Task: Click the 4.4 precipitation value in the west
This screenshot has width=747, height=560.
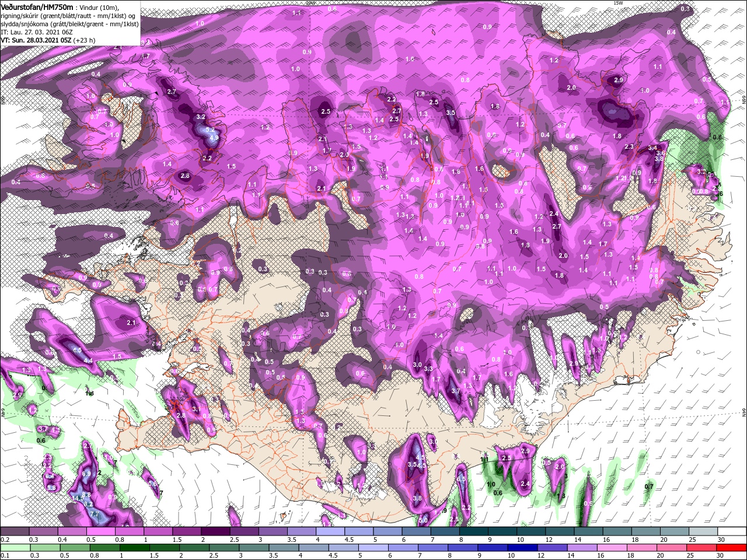Action: tap(89, 362)
